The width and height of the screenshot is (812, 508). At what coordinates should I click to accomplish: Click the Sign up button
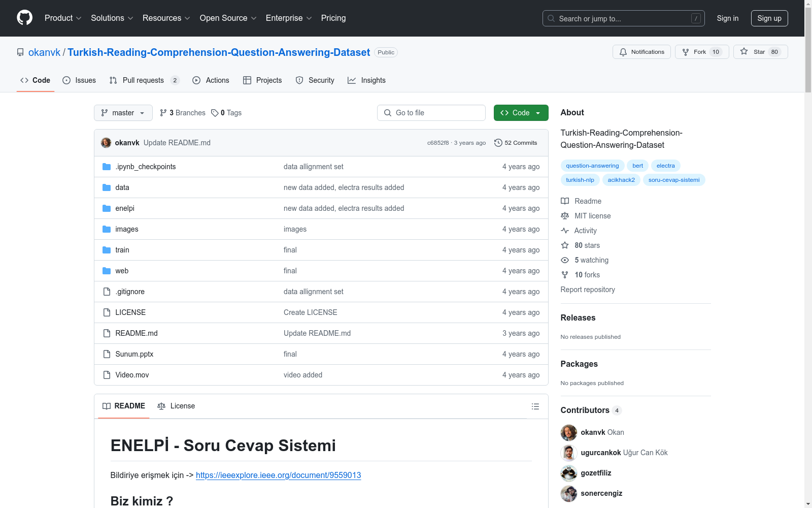(x=769, y=18)
